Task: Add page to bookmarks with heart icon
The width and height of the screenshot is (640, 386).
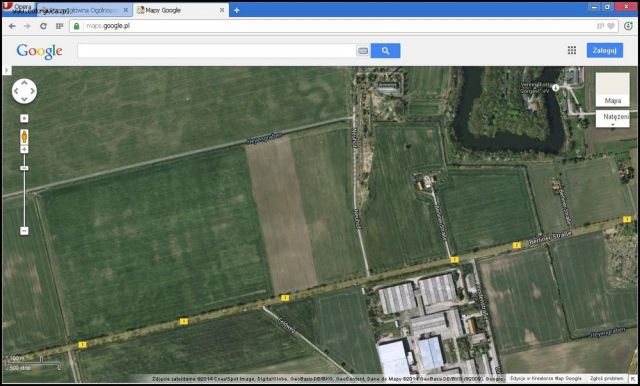Action: coord(611,26)
